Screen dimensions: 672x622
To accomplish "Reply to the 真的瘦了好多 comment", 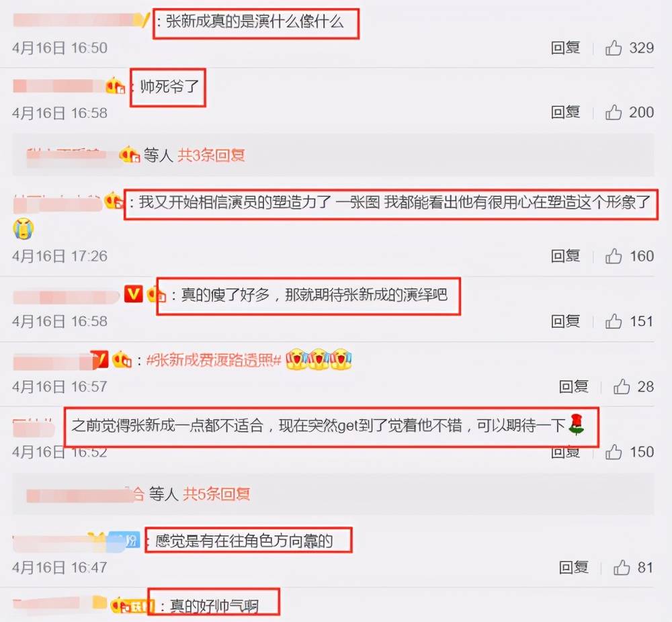I will pos(565,321).
